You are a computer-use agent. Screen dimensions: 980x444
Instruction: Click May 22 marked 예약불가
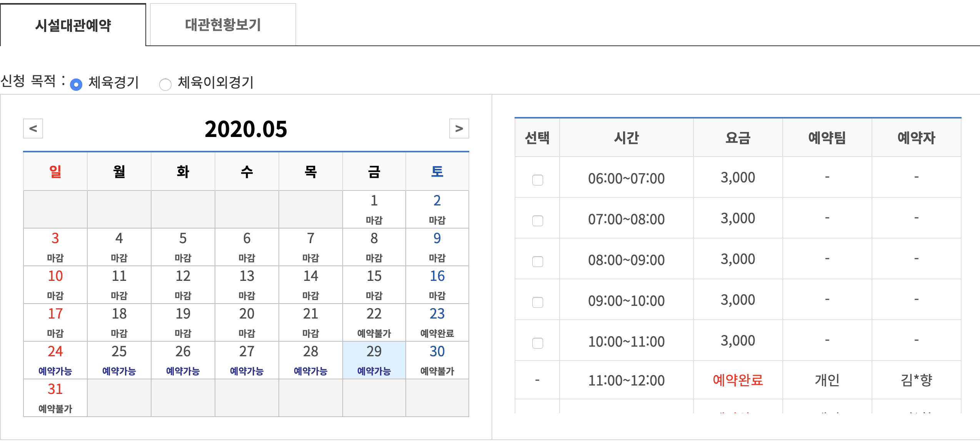pos(374,322)
